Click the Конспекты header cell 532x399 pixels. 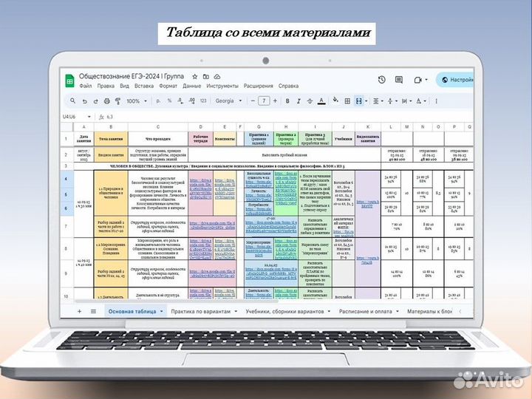[225, 139]
